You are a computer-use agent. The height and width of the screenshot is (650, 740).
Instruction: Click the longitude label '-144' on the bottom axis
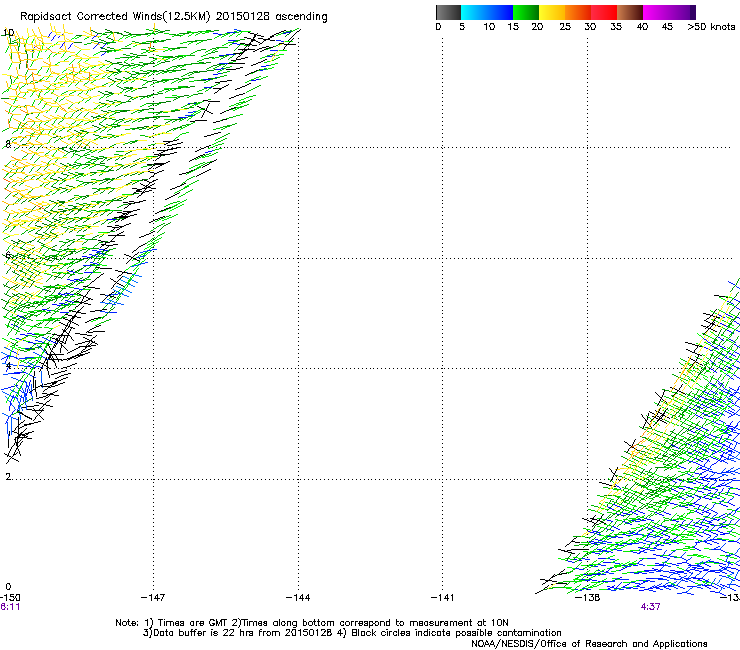[x=298, y=598]
